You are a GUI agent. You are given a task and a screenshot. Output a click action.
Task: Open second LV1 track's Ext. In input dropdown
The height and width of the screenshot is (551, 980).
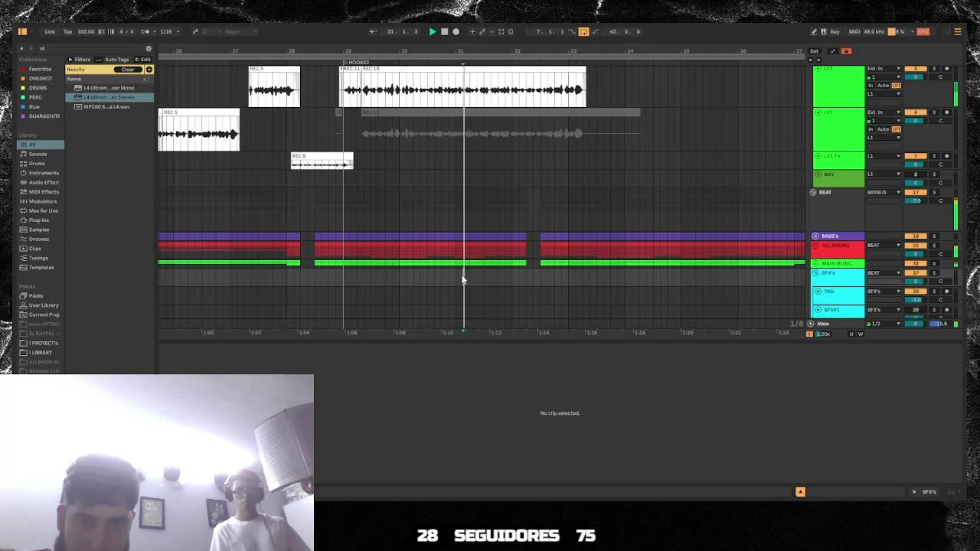[x=884, y=112]
